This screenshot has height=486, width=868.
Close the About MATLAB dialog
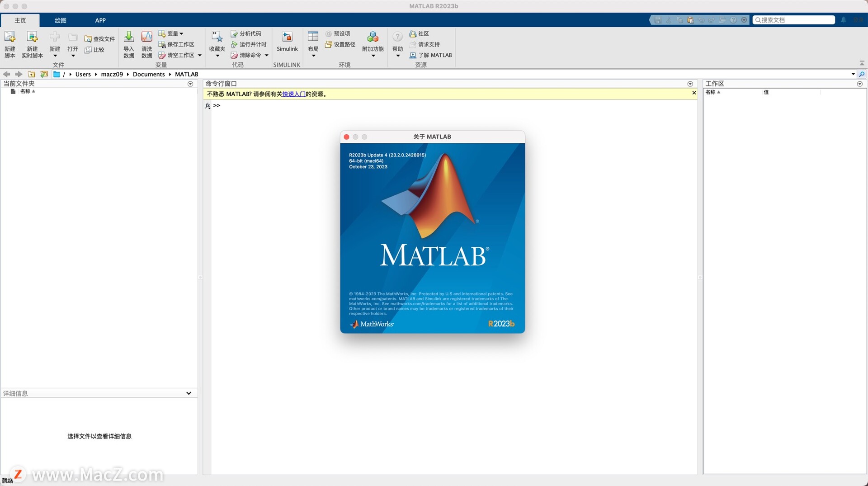(346, 137)
